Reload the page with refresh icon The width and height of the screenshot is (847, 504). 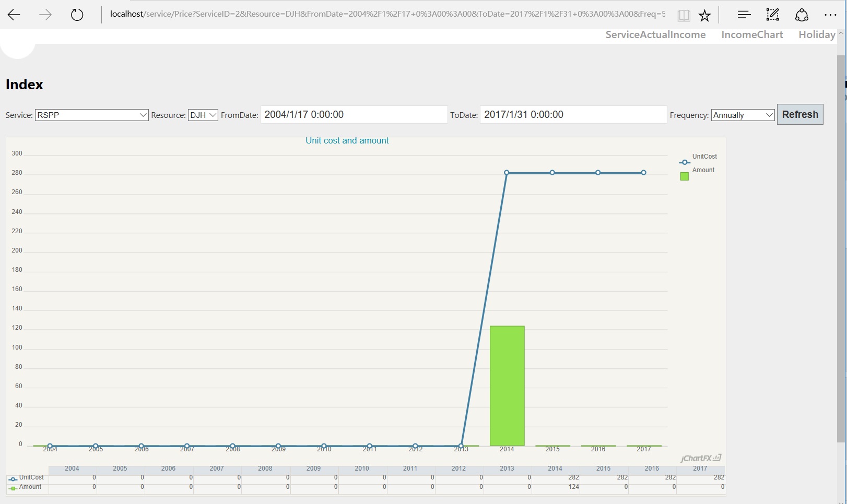pos(77,15)
